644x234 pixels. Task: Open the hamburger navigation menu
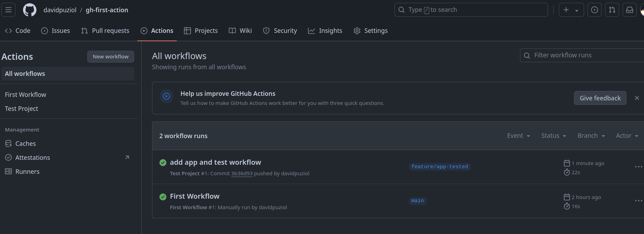click(8, 10)
